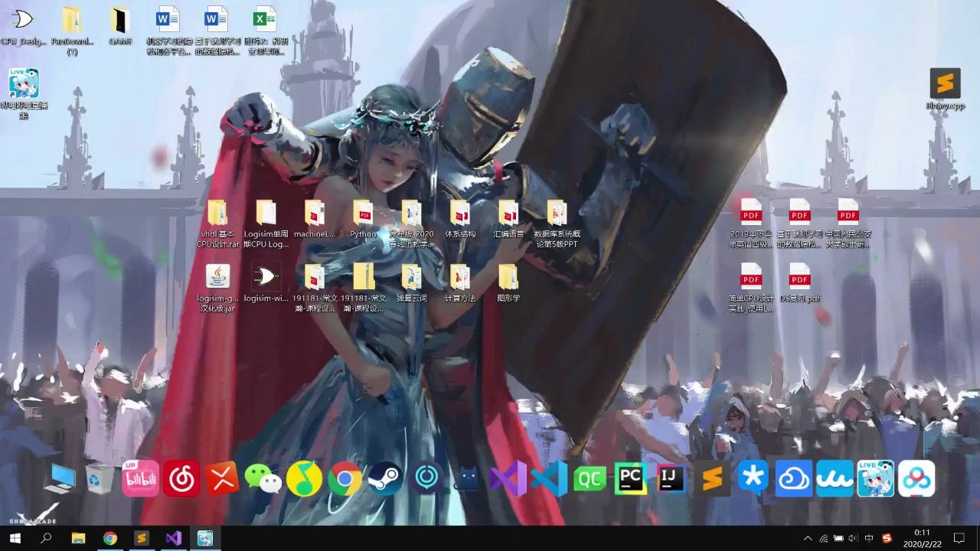Launch Visual Studio from the dock
This screenshot has width=980, height=551.
pos(508,478)
